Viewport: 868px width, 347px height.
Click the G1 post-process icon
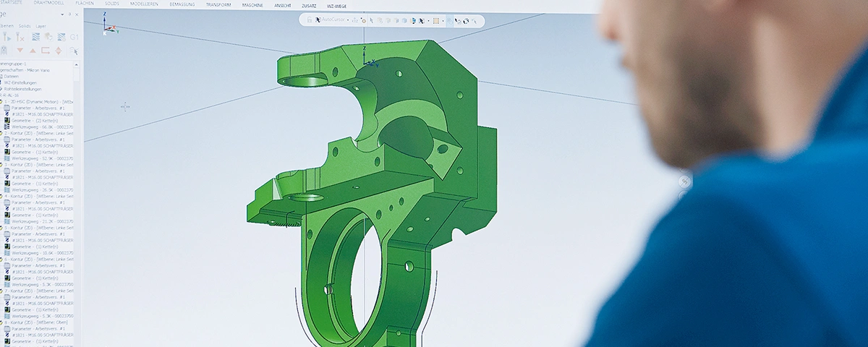point(74,37)
